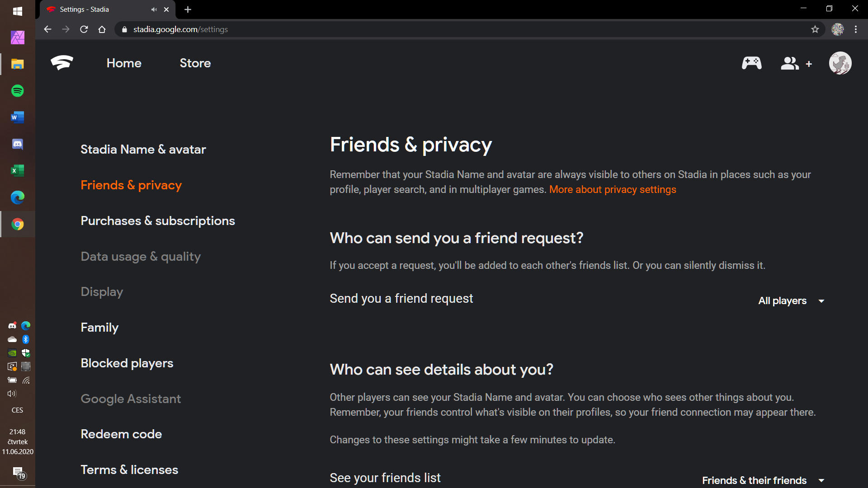
Task: Click the add friends people icon
Action: 796,63
